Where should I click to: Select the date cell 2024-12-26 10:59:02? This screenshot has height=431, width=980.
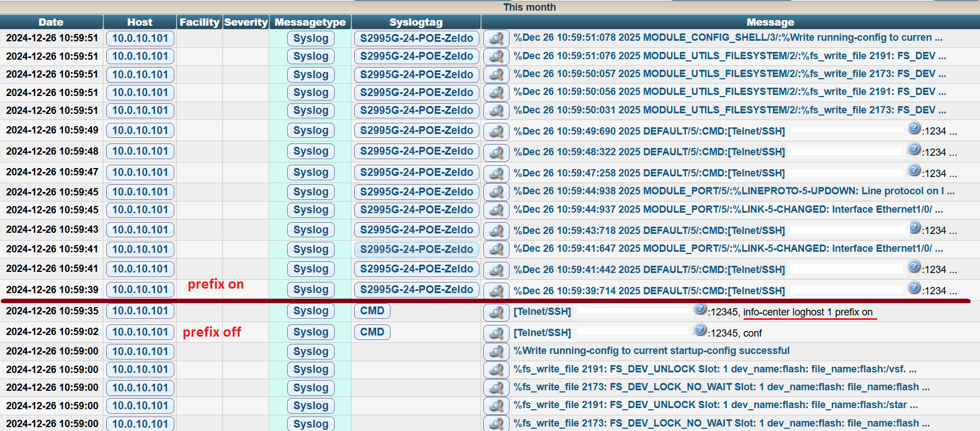point(52,332)
